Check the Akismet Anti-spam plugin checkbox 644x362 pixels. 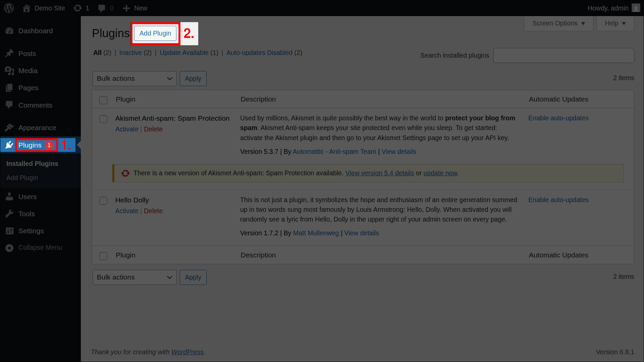(103, 119)
